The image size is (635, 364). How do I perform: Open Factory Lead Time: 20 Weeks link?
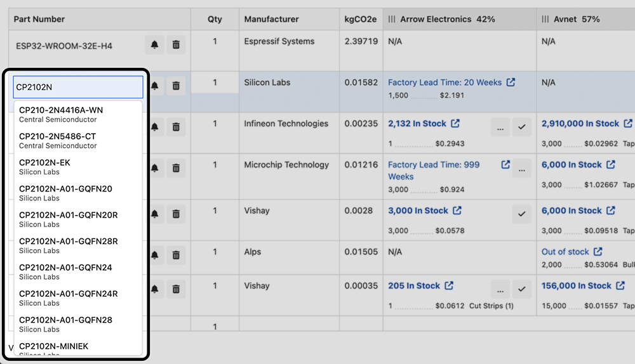[x=444, y=82]
